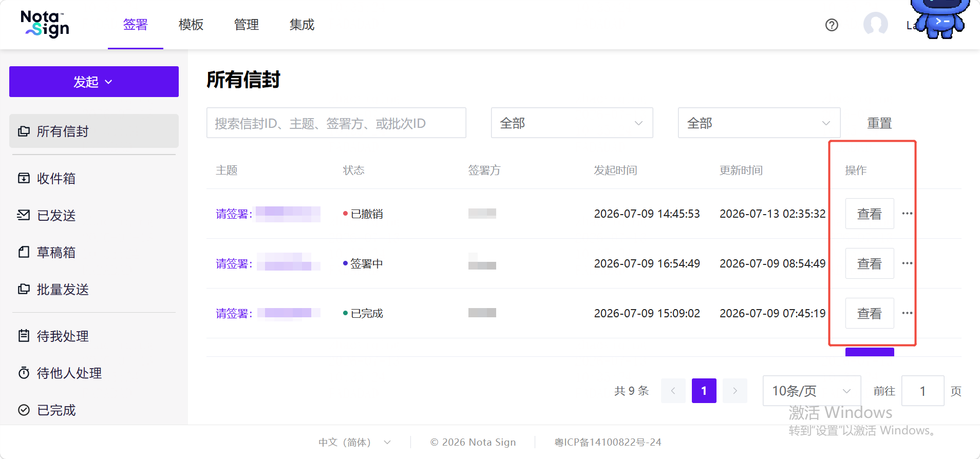Go to the next page arrow
Image resolution: width=980 pixels, height=459 pixels.
pyautogui.click(x=735, y=391)
